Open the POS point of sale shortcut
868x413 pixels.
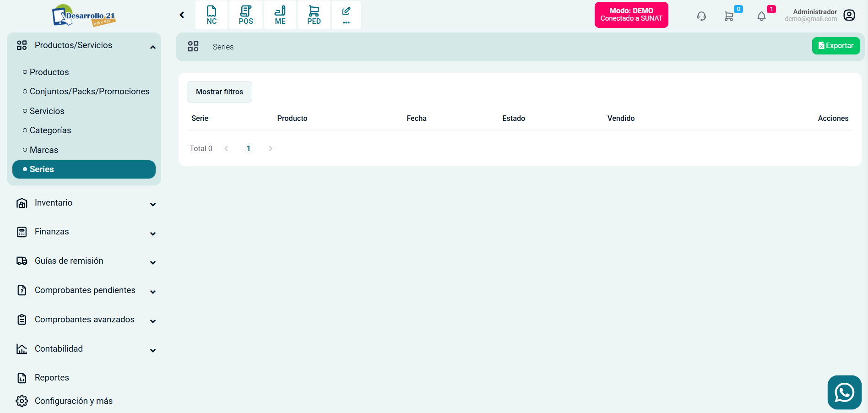coord(246,15)
